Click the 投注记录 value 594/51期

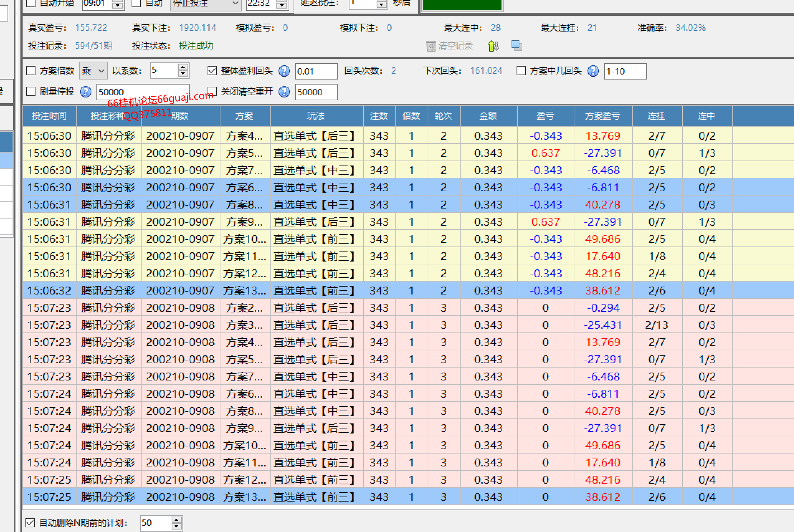coord(94,45)
